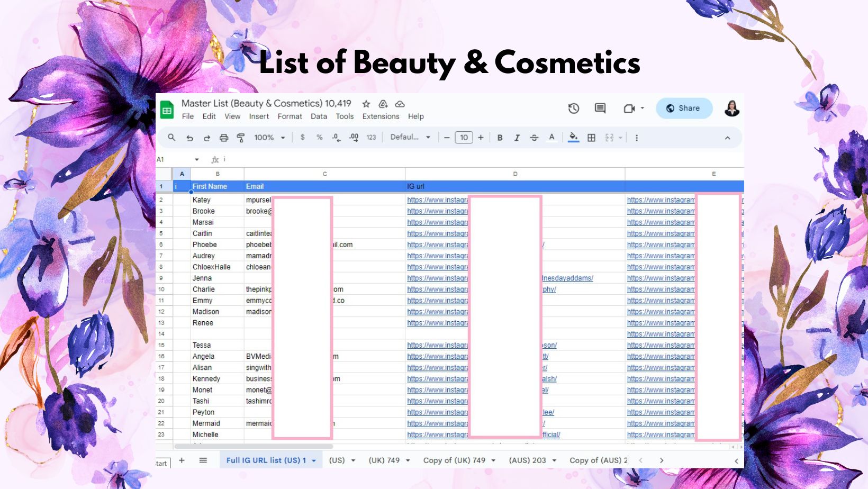Open the comments icon

click(x=600, y=108)
